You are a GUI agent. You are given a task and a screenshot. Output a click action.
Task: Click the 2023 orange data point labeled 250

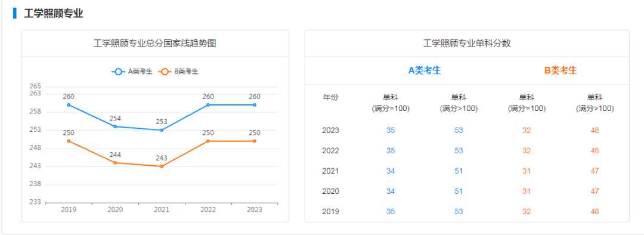click(255, 141)
